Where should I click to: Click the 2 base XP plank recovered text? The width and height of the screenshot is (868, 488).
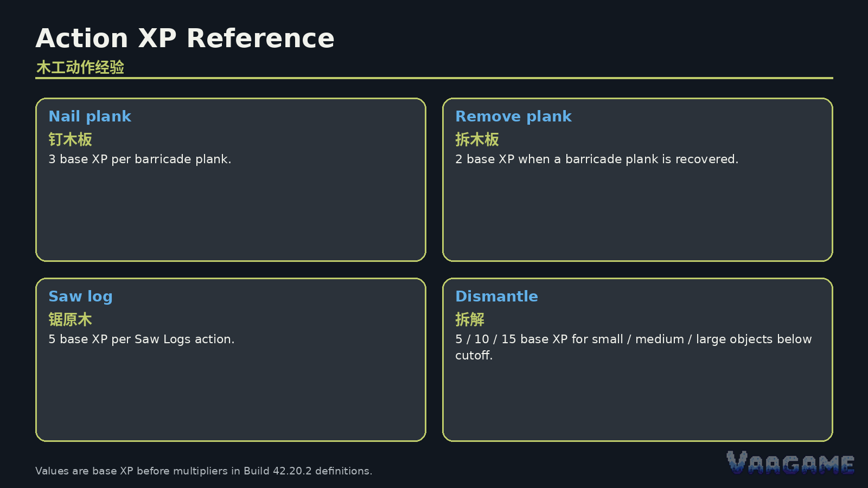[x=597, y=159]
